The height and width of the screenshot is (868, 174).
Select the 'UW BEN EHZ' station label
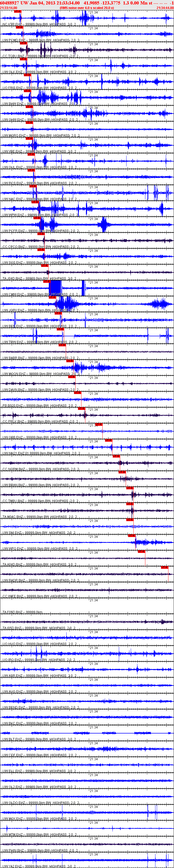click(x=12, y=326)
